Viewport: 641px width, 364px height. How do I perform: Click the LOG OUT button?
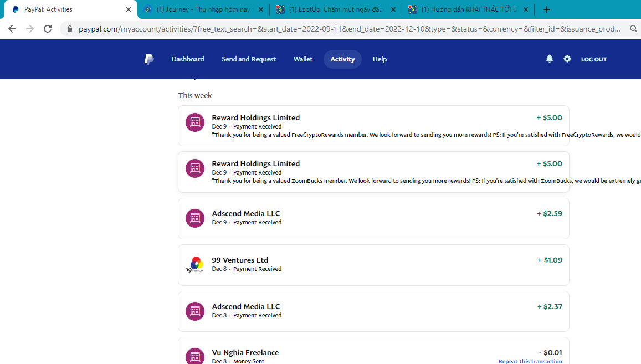593,59
